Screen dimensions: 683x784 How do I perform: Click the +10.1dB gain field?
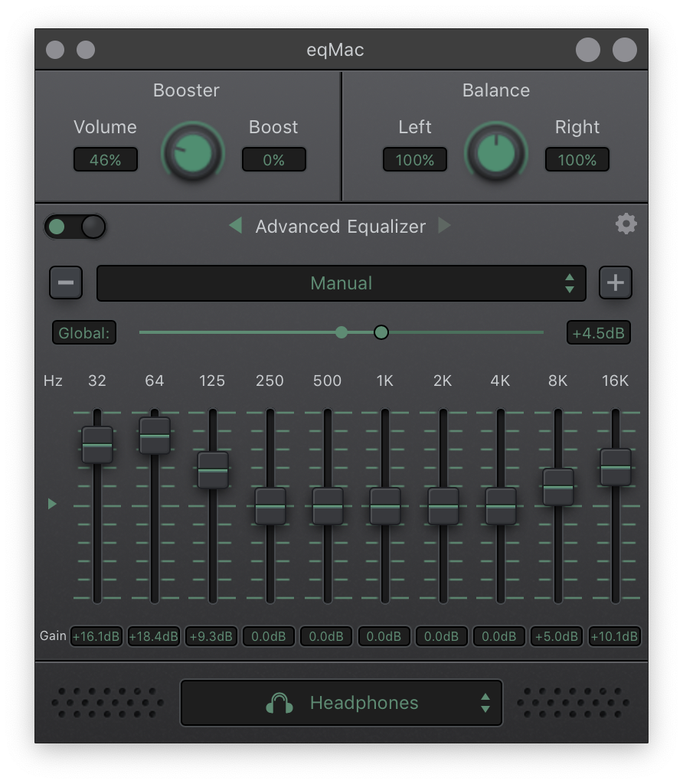point(615,636)
